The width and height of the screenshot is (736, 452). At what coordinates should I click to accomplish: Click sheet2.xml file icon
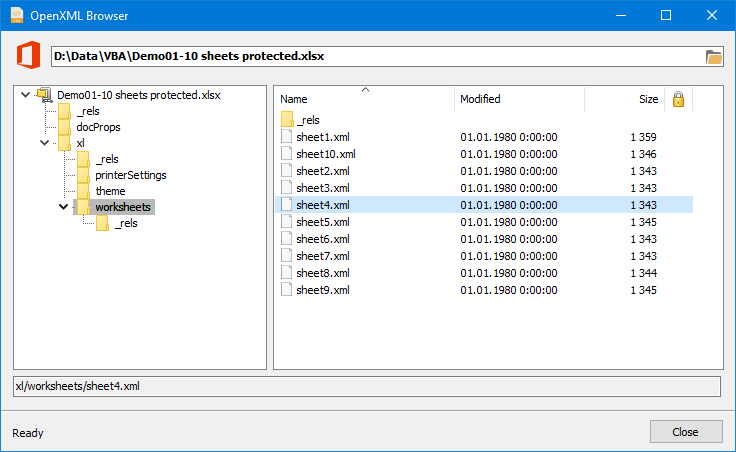click(286, 170)
